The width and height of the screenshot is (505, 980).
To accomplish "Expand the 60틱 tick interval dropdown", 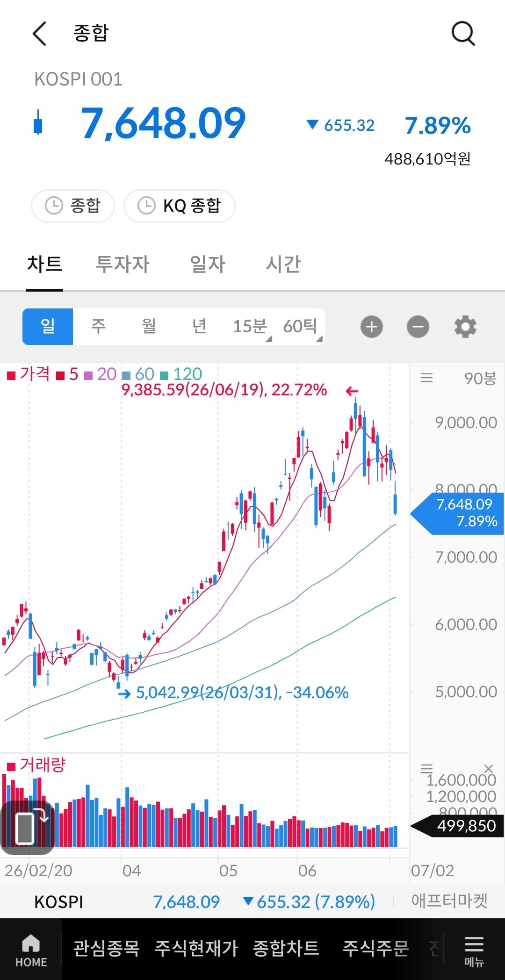I will (300, 326).
